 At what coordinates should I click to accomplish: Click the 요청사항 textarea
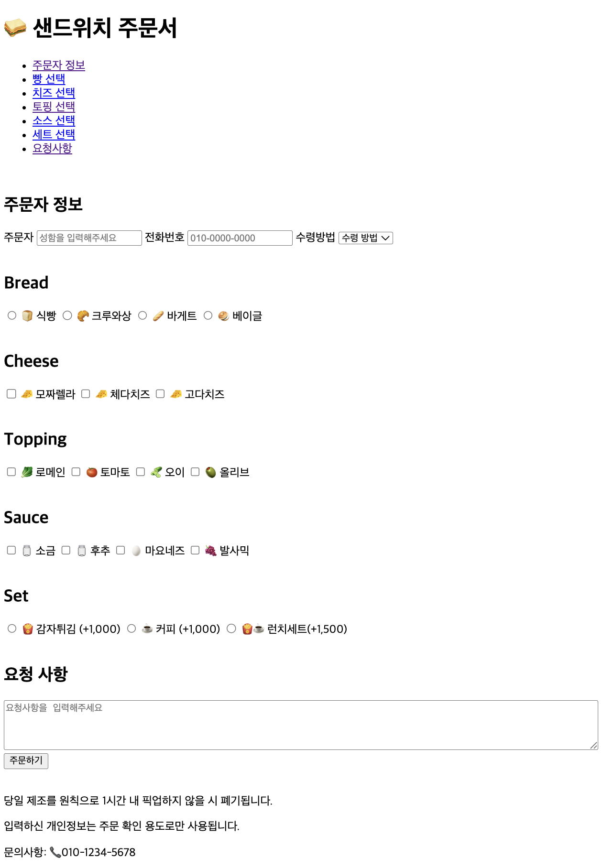pos(300,725)
